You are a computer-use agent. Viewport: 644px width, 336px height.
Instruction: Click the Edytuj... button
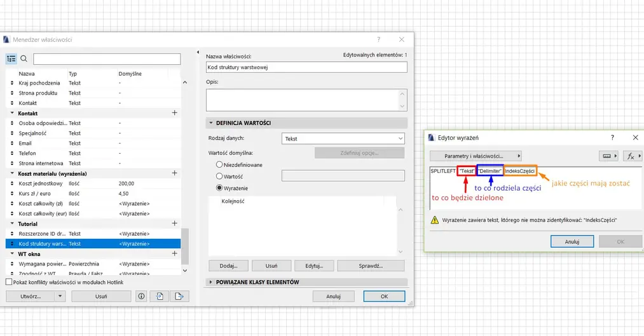pyautogui.click(x=314, y=266)
